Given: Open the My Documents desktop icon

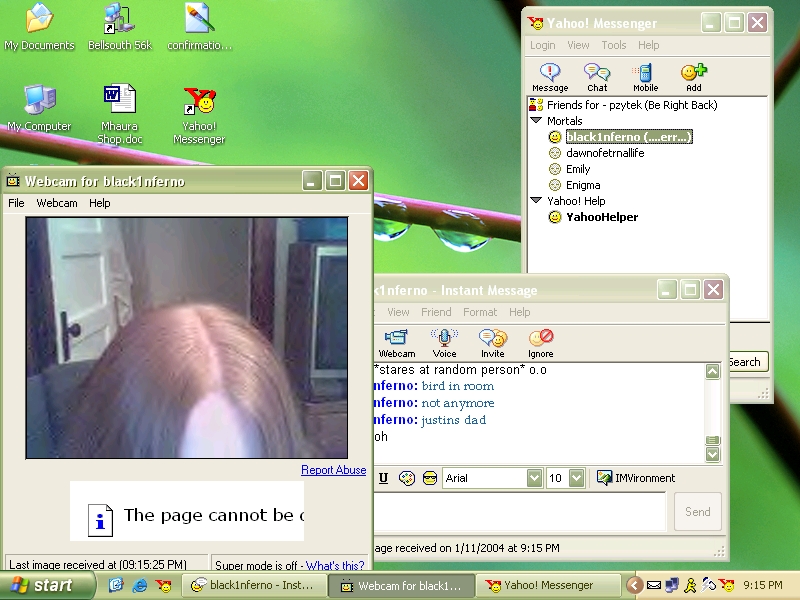Looking at the screenshot, I should [x=39, y=27].
